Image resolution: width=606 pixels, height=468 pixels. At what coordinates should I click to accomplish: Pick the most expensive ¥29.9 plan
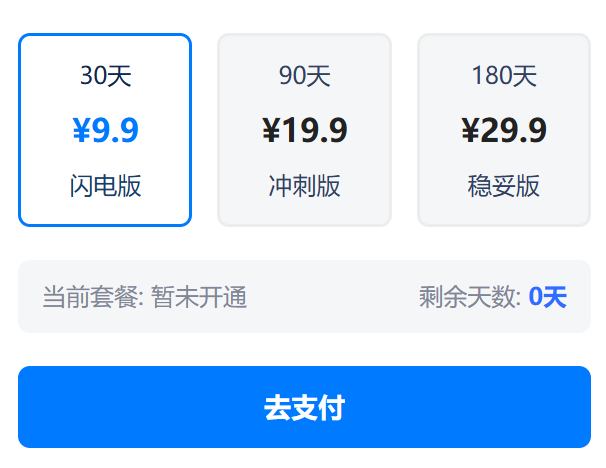[x=504, y=130]
